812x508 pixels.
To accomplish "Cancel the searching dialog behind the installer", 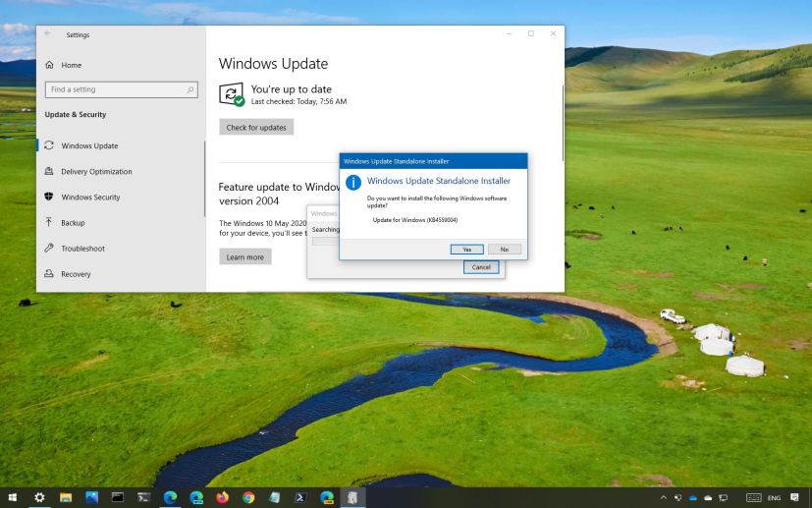I will point(481,267).
